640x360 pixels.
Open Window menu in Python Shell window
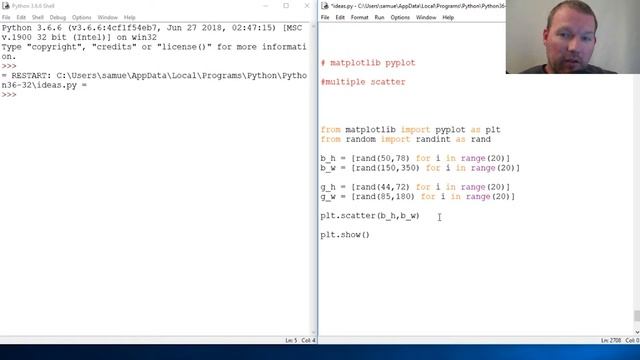(x=107, y=18)
